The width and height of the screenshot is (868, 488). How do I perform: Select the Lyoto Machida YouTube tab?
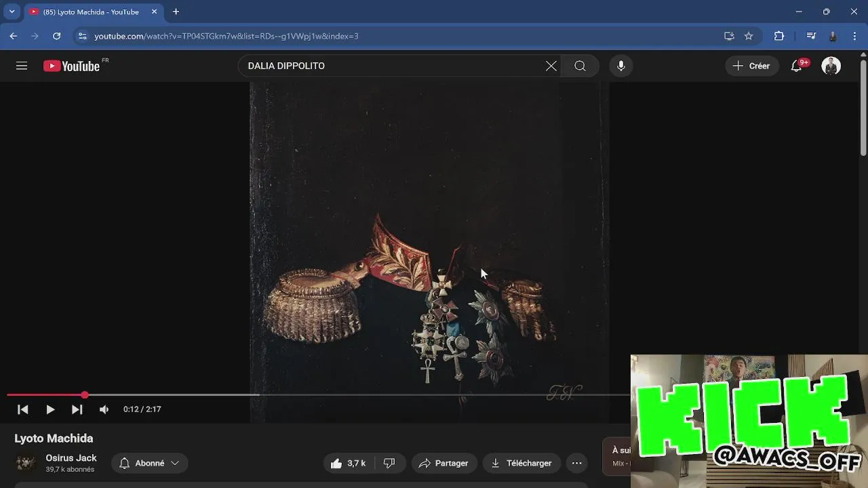(92, 12)
